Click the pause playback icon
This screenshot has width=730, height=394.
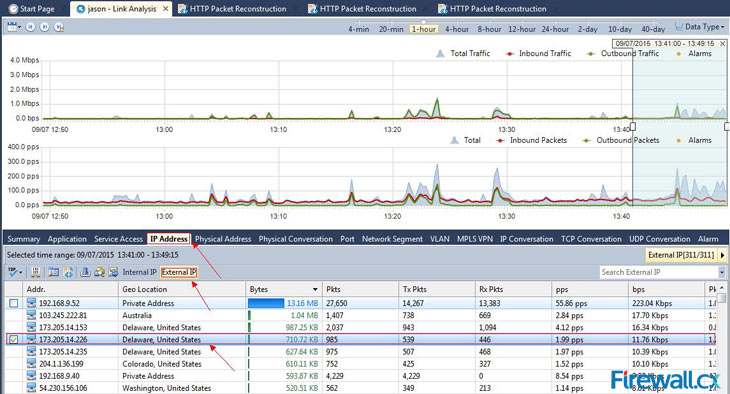pyautogui.click(x=44, y=27)
